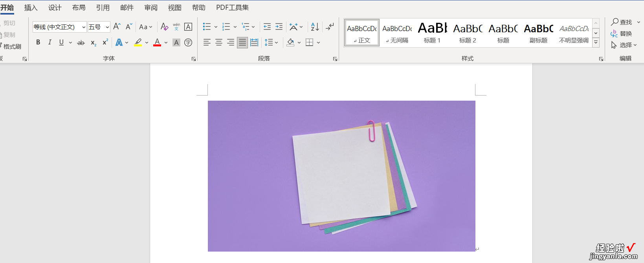Show or hide paragraph marks
The image size is (644, 263).
coord(330,27)
